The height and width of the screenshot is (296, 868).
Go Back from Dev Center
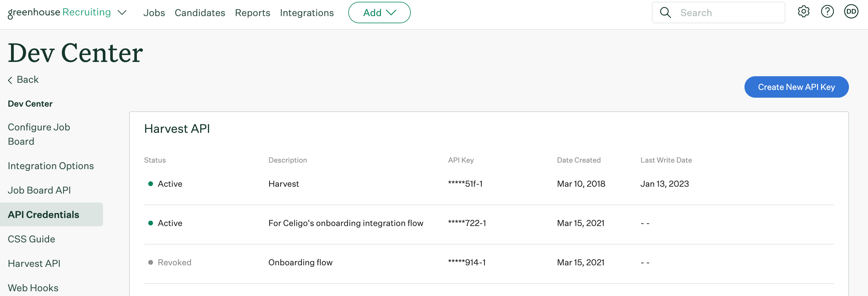coord(23,80)
